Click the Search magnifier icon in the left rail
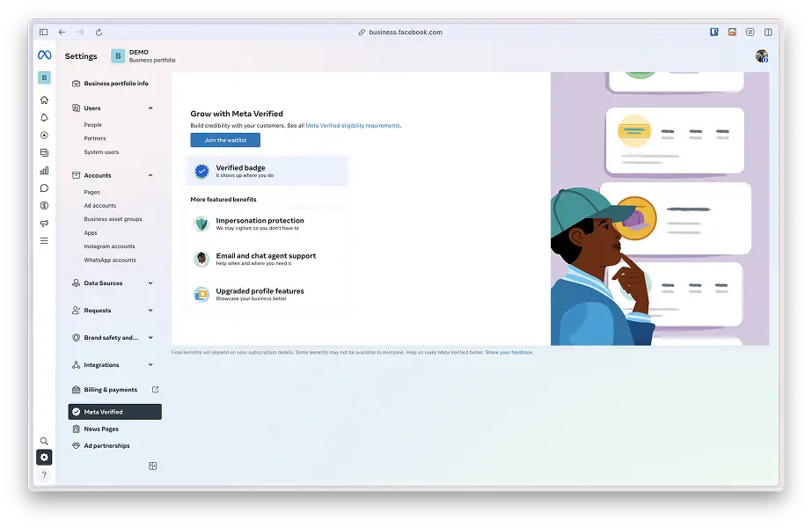 [x=45, y=441]
